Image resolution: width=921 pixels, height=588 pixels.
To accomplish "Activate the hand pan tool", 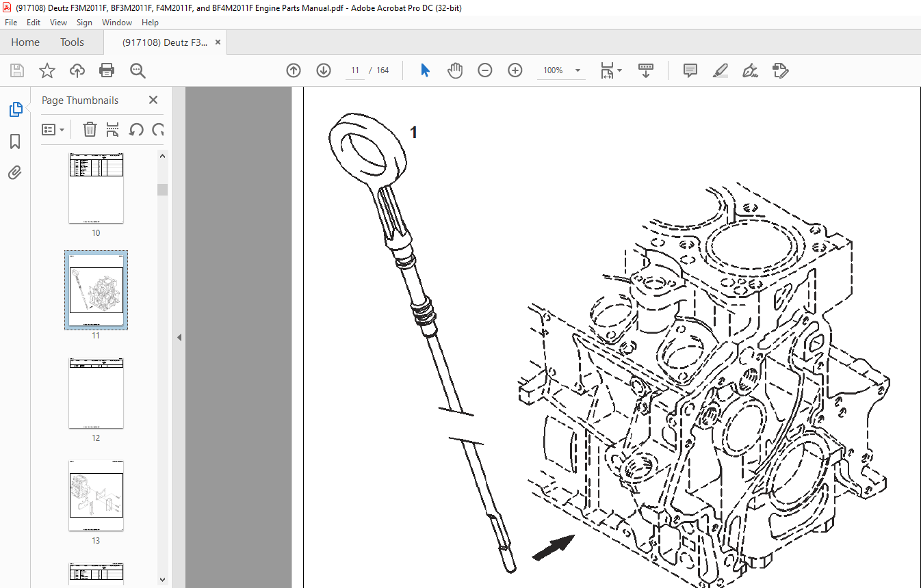I will [x=455, y=70].
